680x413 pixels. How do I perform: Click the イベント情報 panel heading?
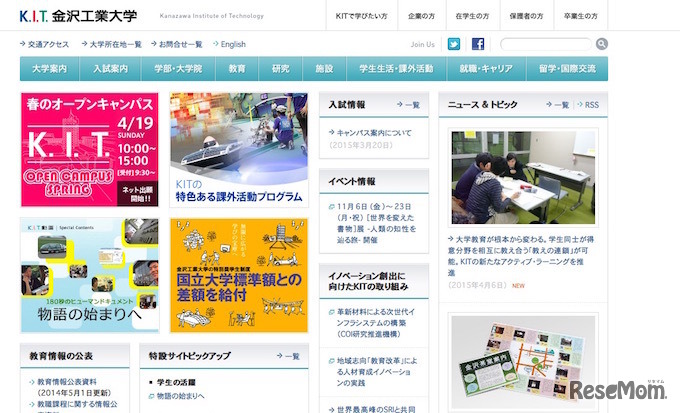352,181
